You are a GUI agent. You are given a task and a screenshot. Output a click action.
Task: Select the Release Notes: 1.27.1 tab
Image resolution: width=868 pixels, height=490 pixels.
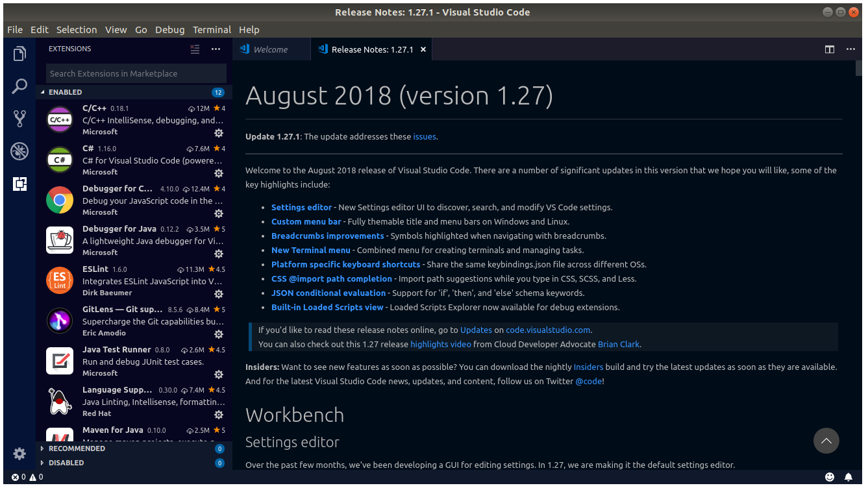click(x=373, y=49)
